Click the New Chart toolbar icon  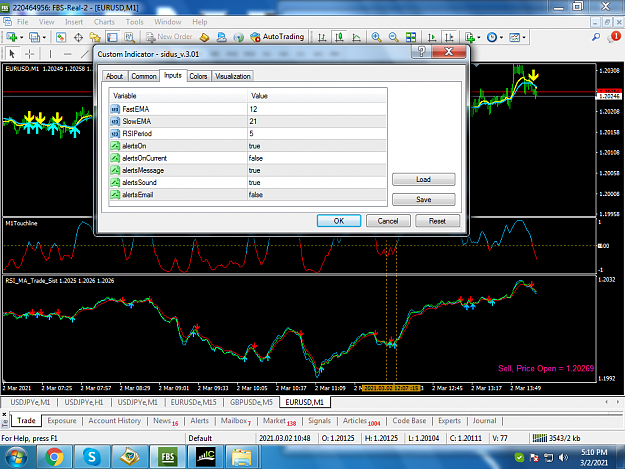coord(12,37)
